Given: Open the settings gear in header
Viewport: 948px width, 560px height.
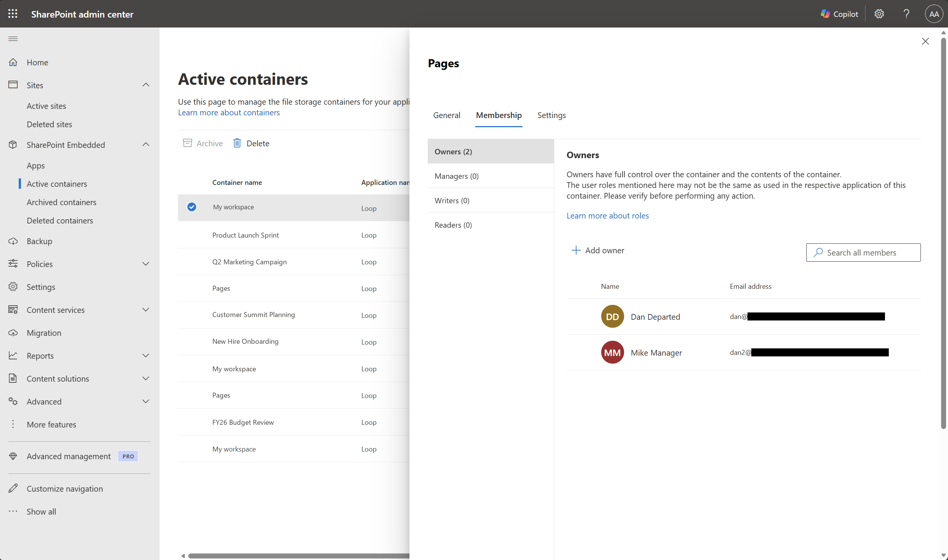Looking at the screenshot, I should point(879,14).
